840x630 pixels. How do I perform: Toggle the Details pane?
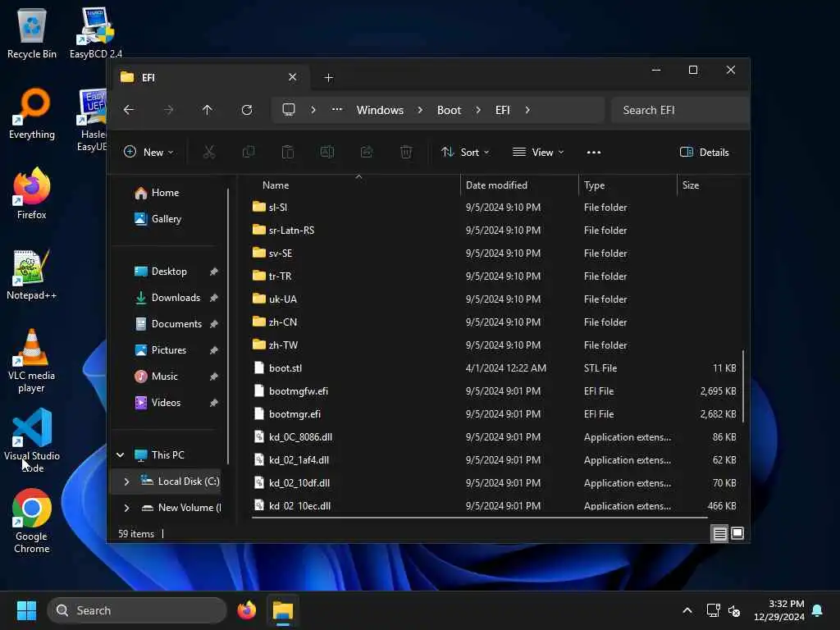click(705, 152)
